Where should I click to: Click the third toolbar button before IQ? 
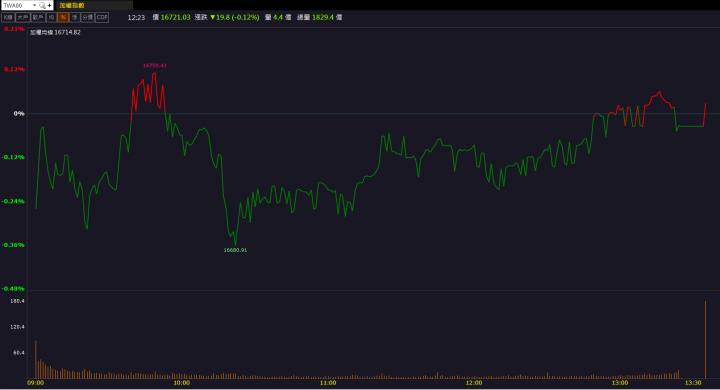tap(8, 17)
